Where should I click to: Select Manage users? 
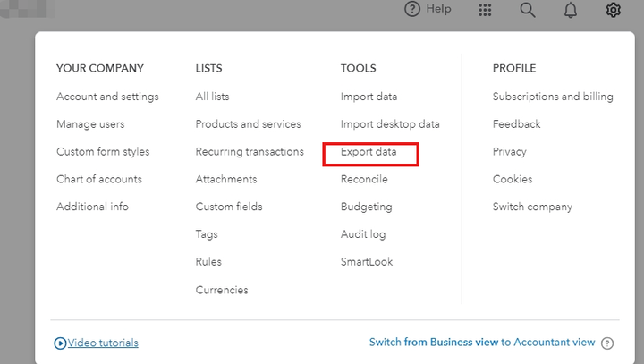(x=90, y=124)
